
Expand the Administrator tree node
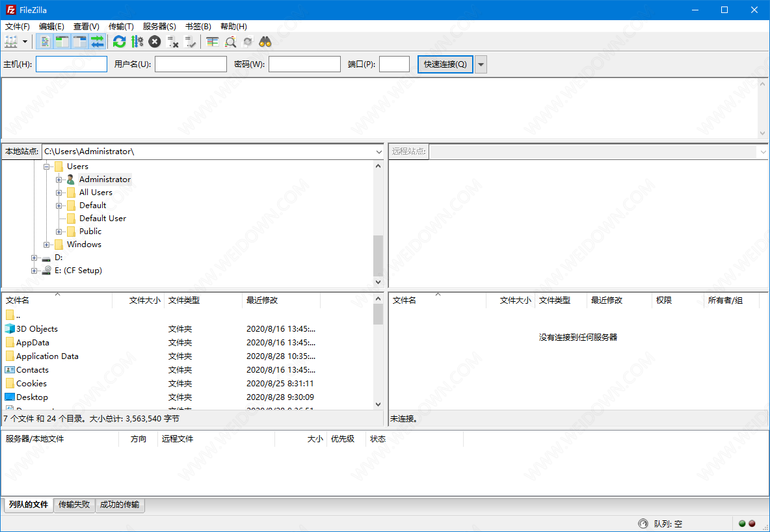59,180
